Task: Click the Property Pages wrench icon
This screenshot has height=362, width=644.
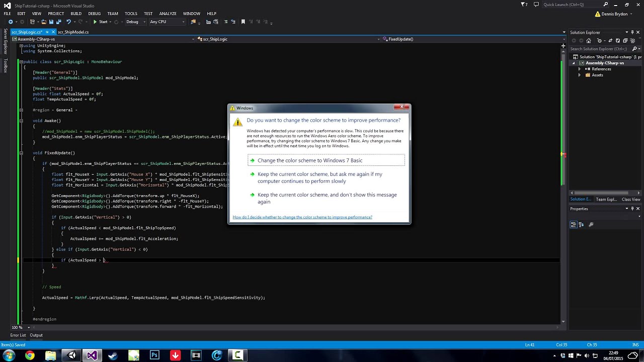Action: point(591,225)
